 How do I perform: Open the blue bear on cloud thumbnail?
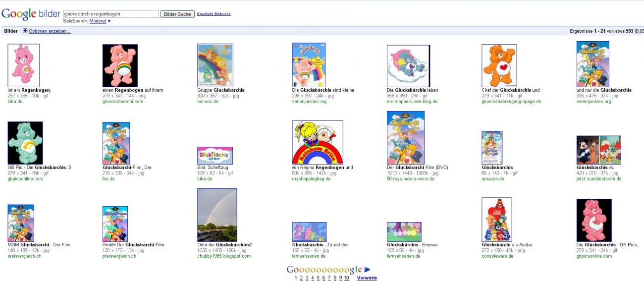click(408, 66)
